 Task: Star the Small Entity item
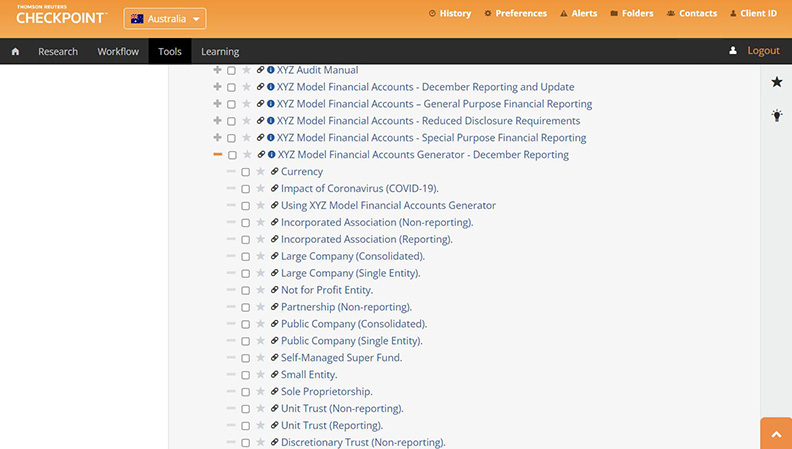click(261, 375)
